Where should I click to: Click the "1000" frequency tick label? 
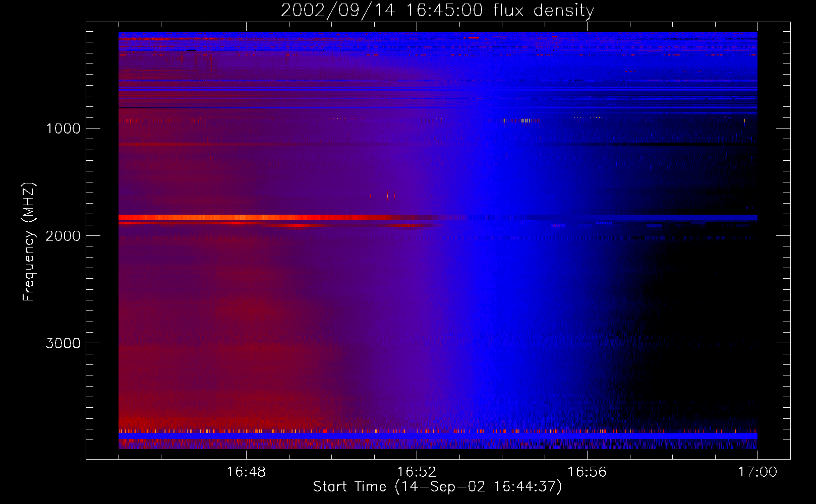pos(64,129)
